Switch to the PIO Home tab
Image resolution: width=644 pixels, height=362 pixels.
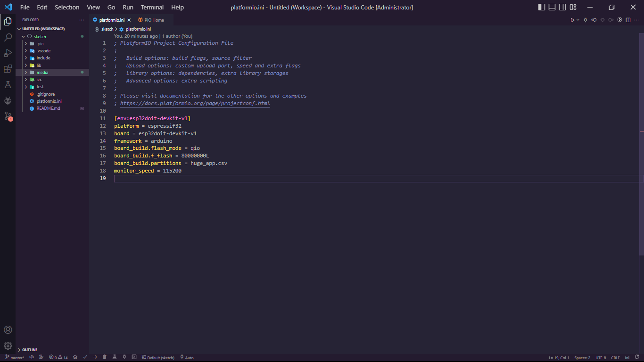tap(154, 20)
